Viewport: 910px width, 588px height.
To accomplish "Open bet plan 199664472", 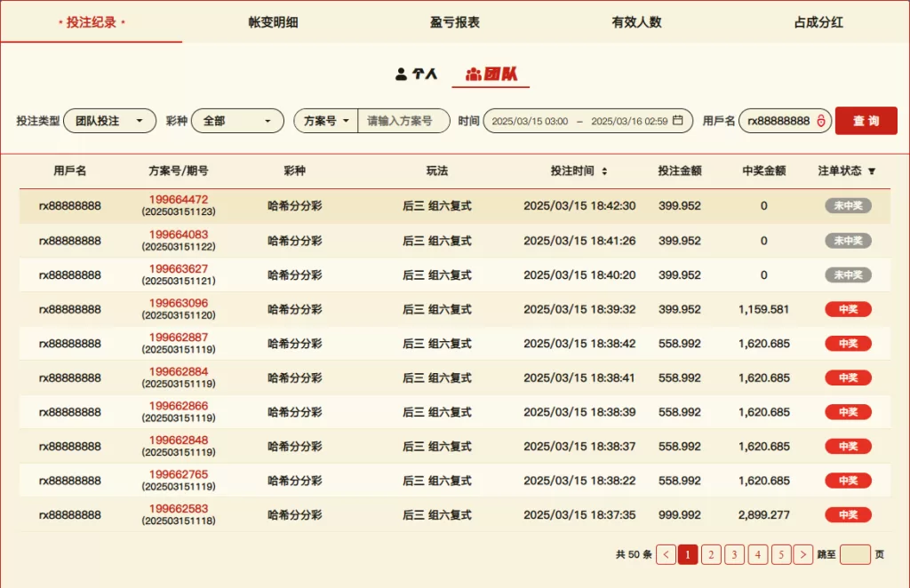I will click(x=178, y=200).
